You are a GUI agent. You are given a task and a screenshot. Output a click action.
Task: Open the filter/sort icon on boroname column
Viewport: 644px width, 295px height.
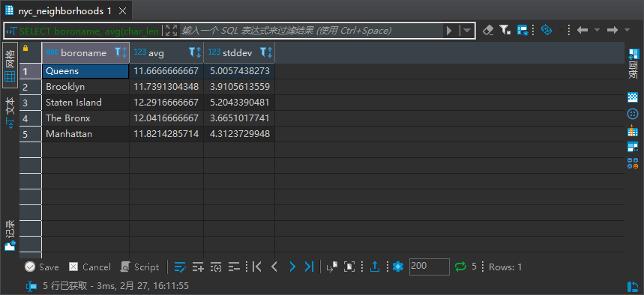(x=121, y=52)
